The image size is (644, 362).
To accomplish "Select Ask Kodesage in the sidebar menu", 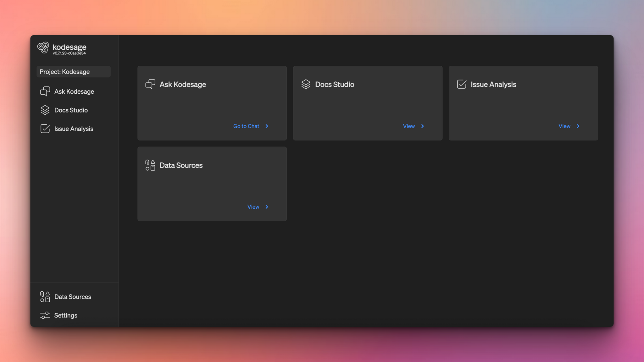I will (x=74, y=91).
